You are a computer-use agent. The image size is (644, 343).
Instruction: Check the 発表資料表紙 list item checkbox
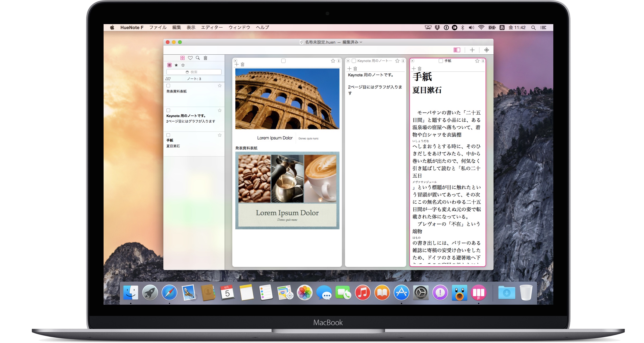[168, 86]
